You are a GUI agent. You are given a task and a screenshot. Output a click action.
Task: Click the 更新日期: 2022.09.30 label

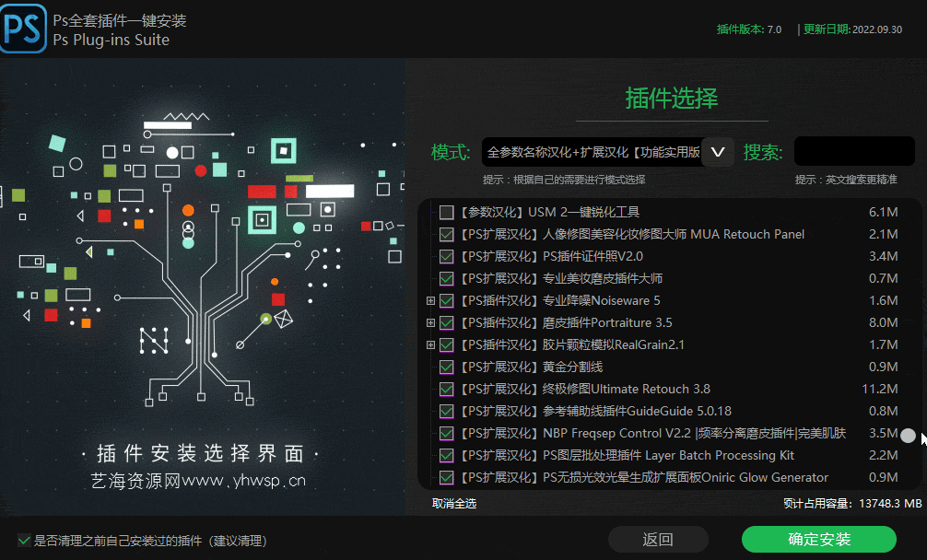click(852, 29)
